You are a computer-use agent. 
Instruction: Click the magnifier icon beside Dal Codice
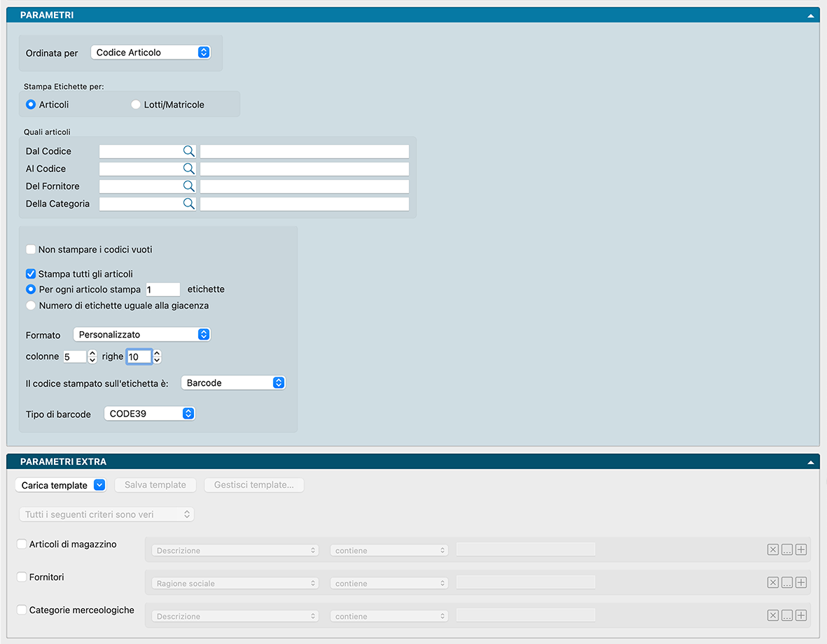tap(188, 151)
